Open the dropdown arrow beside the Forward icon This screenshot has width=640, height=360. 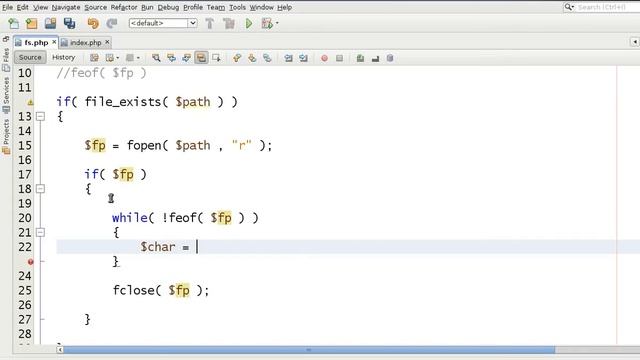tap(138, 58)
